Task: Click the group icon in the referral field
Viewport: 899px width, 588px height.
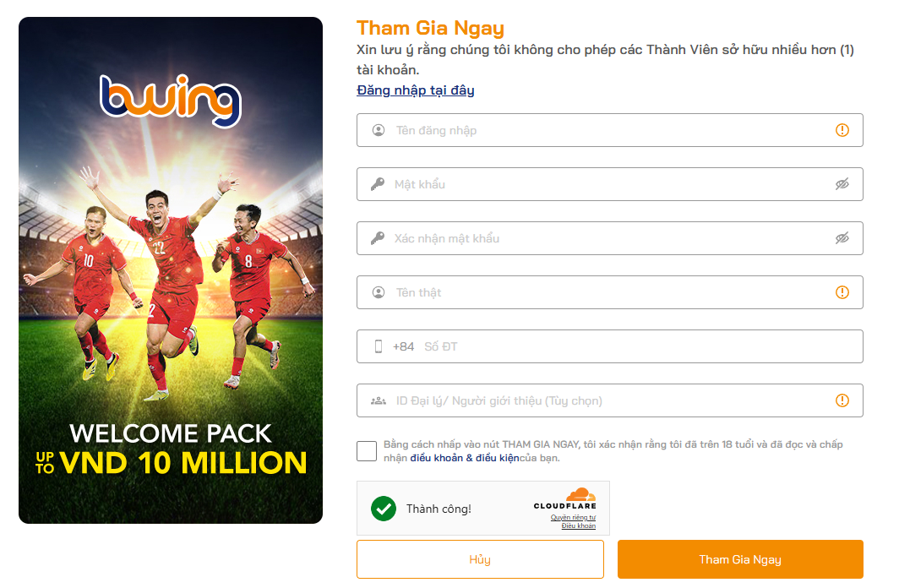Action: [379, 400]
